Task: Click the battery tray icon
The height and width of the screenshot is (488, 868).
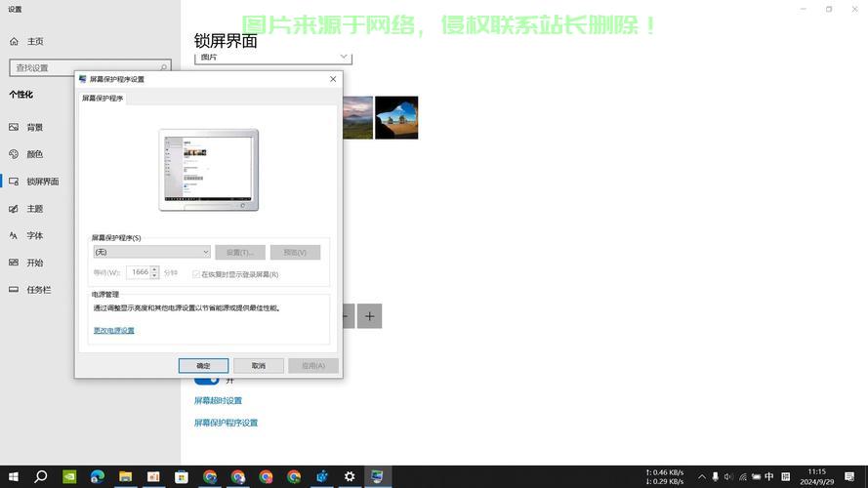Action: click(x=756, y=476)
